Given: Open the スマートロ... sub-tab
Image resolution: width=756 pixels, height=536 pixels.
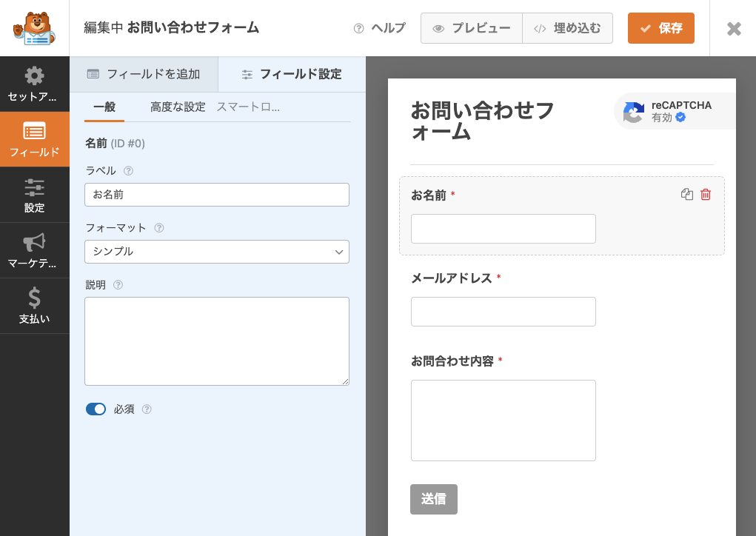Looking at the screenshot, I should click(x=248, y=107).
